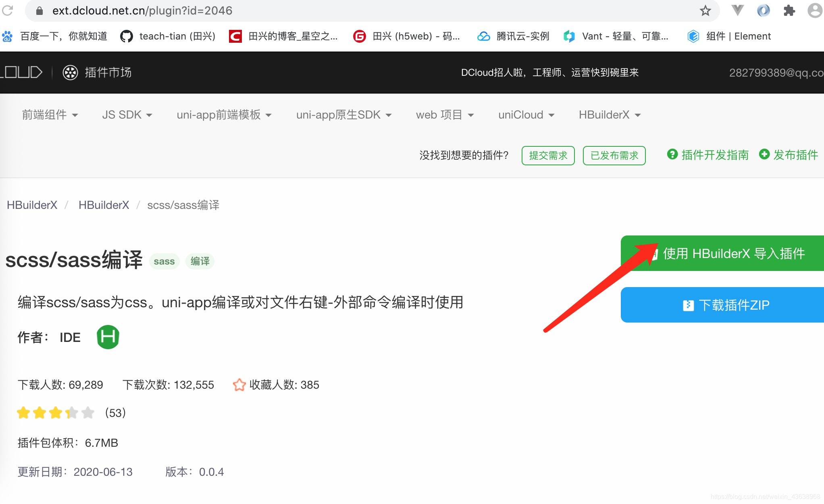Open the 组件 | Element bookmark
Screen dimensions: 824x504
729,36
